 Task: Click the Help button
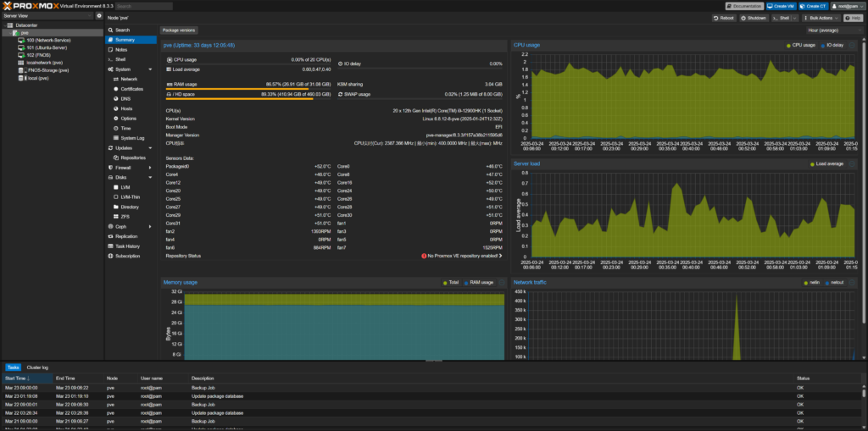[854, 19]
